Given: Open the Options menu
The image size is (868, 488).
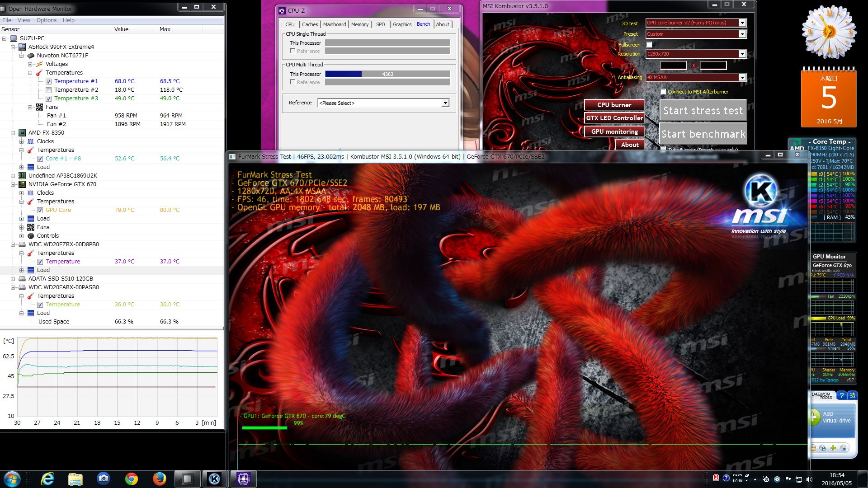Looking at the screenshot, I should tap(47, 20).
